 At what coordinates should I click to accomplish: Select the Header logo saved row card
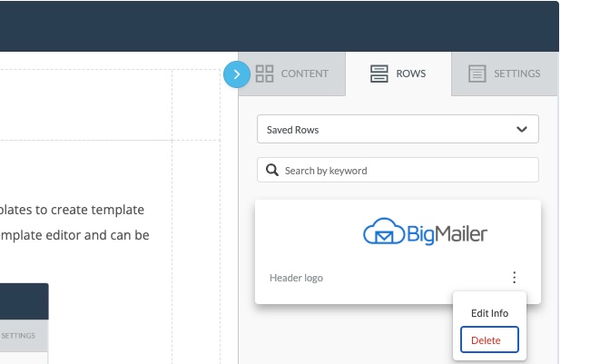(x=398, y=251)
